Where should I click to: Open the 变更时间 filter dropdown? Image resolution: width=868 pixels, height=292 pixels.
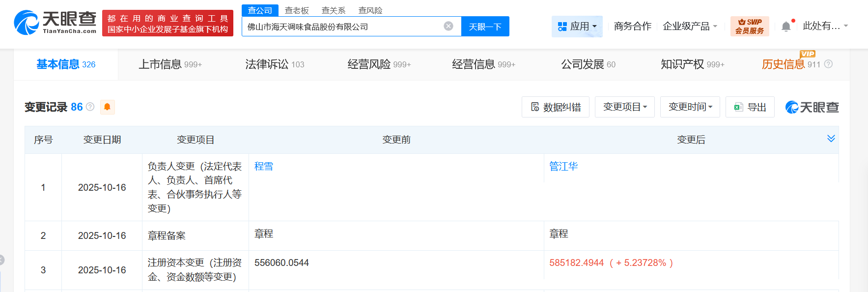pyautogui.click(x=690, y=107)
